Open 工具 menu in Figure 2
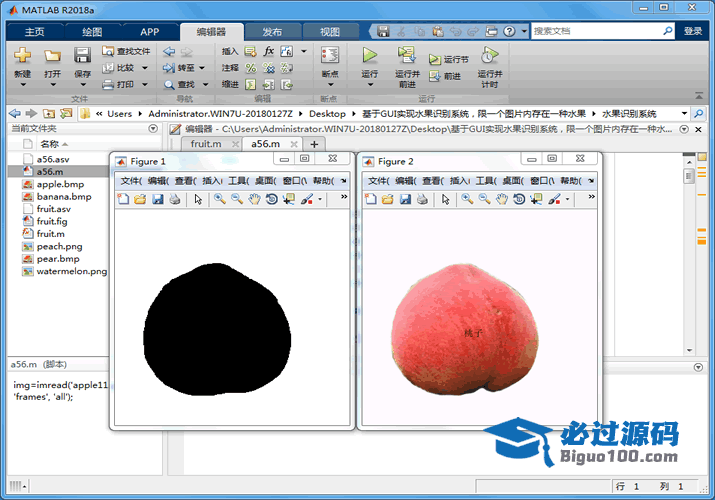The width and height of the screenshot is (715, 500). point(486,181)
